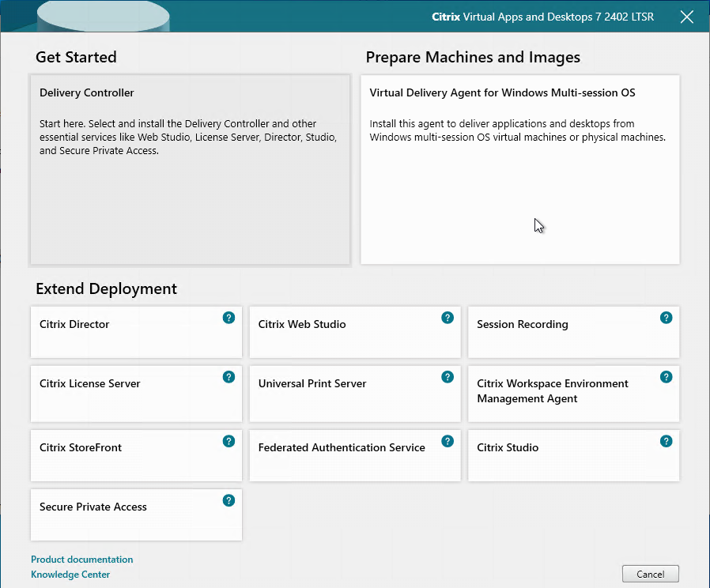This screenshot has height=588, width=710.
Task: Open help icon for Universal Print Server
Action: click(448, 377)
